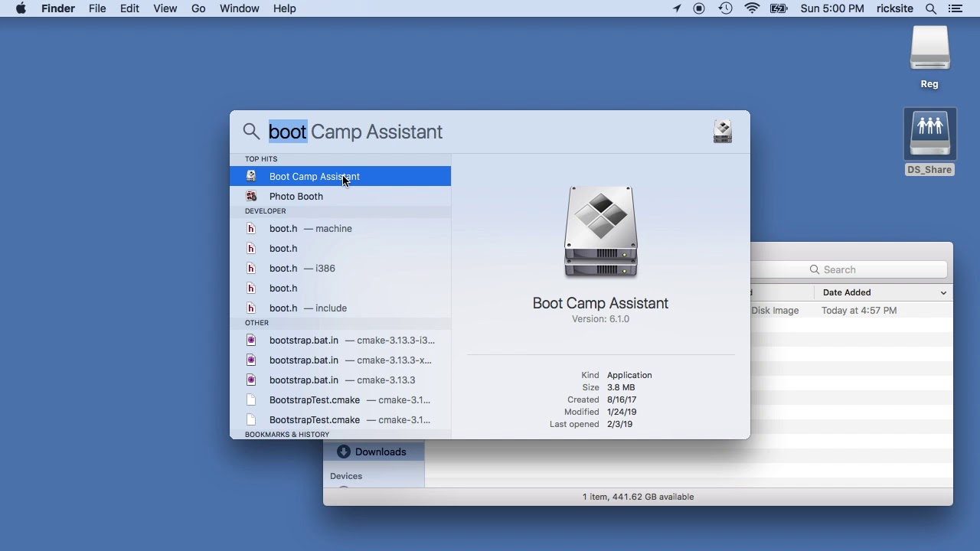Viewport: 980px width, 551px height.
Task: Click header file icon next to boot.h — include
Action: [251, 308]
